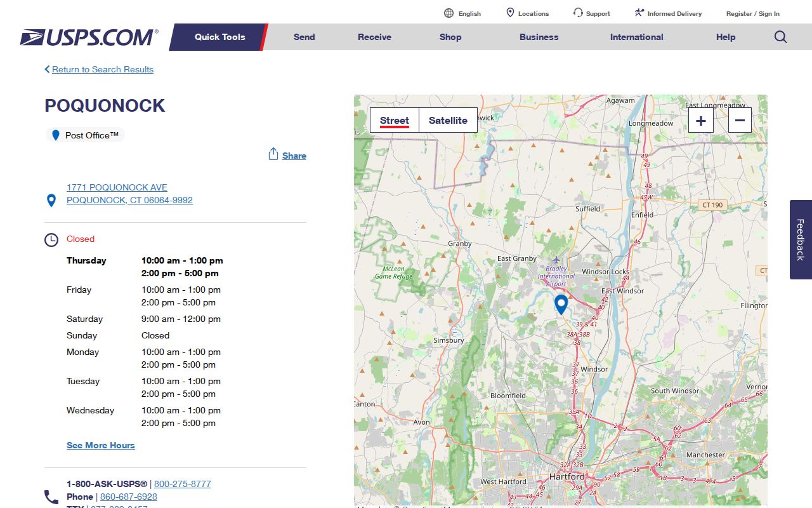Switch map to Satellite view
The height and width of the screenshot is (508, 812).
[448, 120]
